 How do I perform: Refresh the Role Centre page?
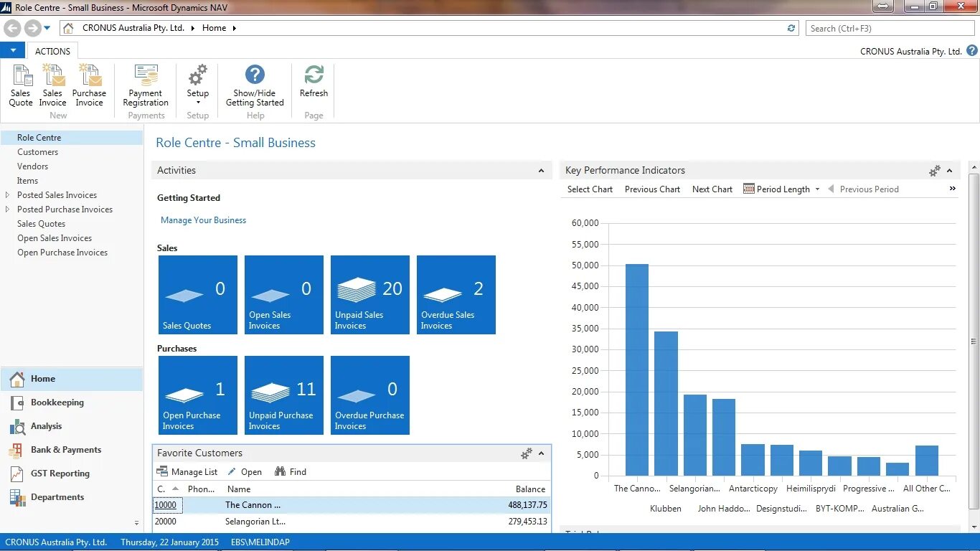point(314,81)
